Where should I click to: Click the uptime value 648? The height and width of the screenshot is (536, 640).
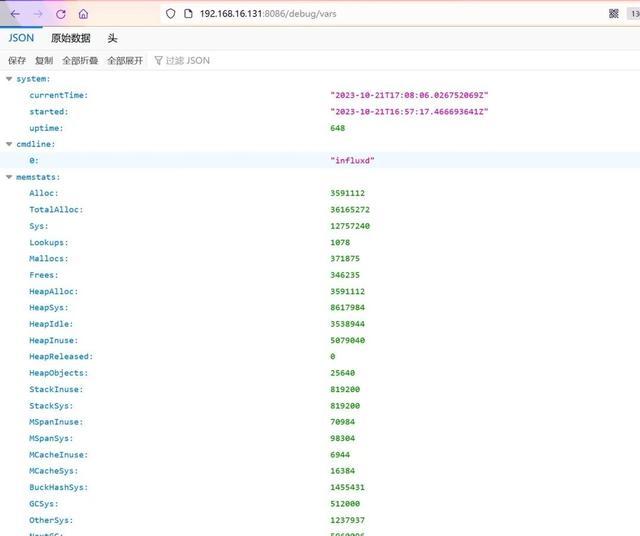(338, 128)
